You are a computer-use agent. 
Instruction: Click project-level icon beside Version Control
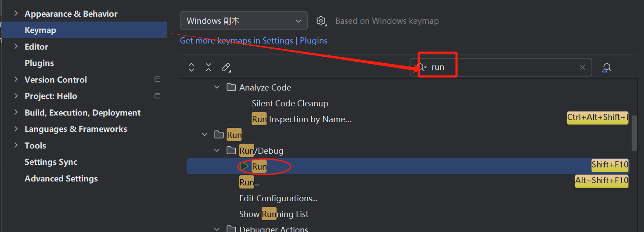tap(158, 80)
